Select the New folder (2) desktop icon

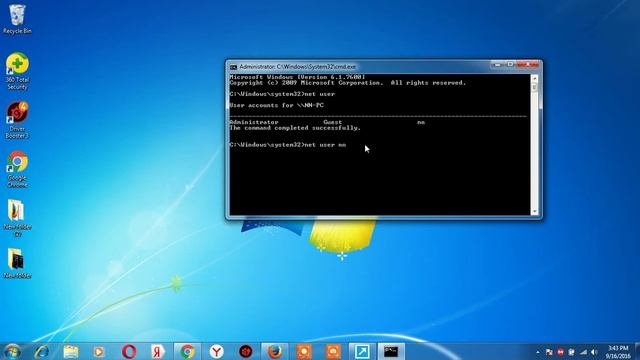coord(17,218)
